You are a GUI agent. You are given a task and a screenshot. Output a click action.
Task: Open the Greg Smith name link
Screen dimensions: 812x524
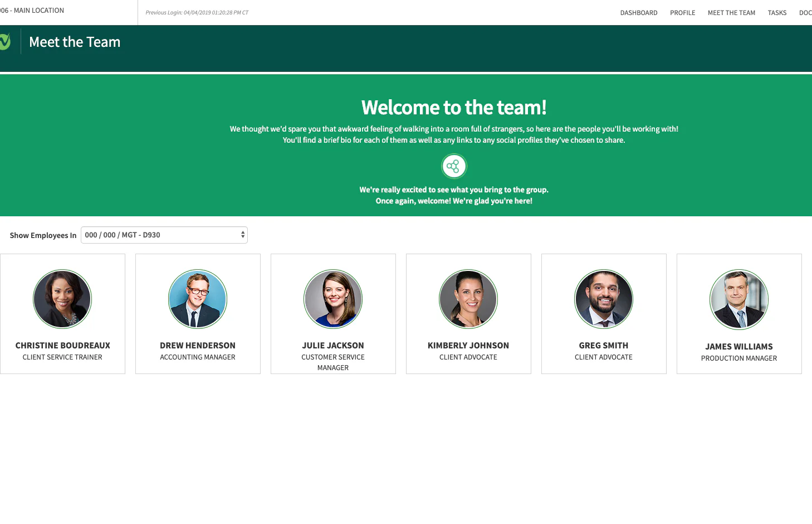tap(604, 346)
